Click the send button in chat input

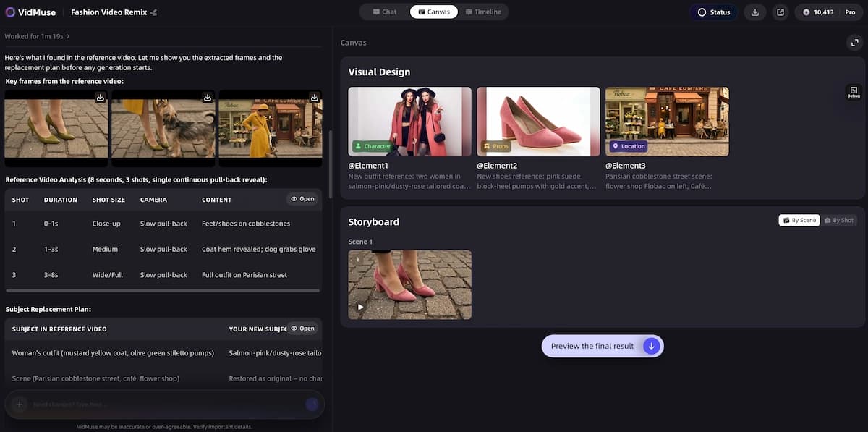pyautogui.click(x=312, y=405)
